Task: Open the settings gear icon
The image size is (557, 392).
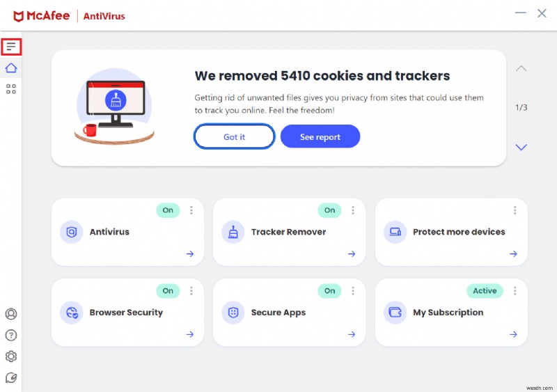Action: point(11,356)
